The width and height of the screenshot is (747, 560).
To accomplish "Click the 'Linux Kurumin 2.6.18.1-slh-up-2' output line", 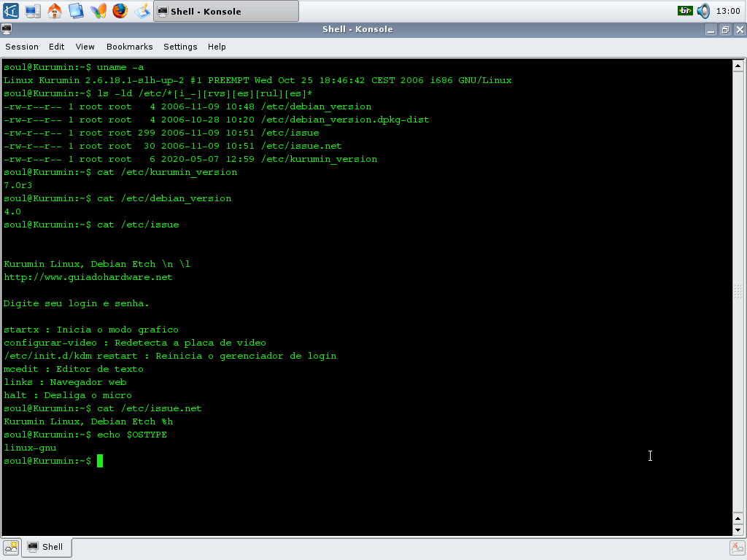I will coord(258,80).
